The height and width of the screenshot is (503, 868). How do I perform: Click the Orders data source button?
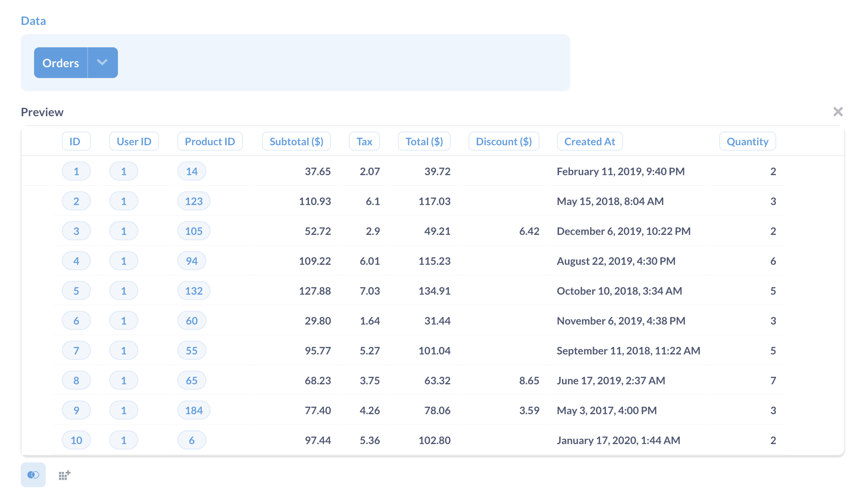coord(61,63)
